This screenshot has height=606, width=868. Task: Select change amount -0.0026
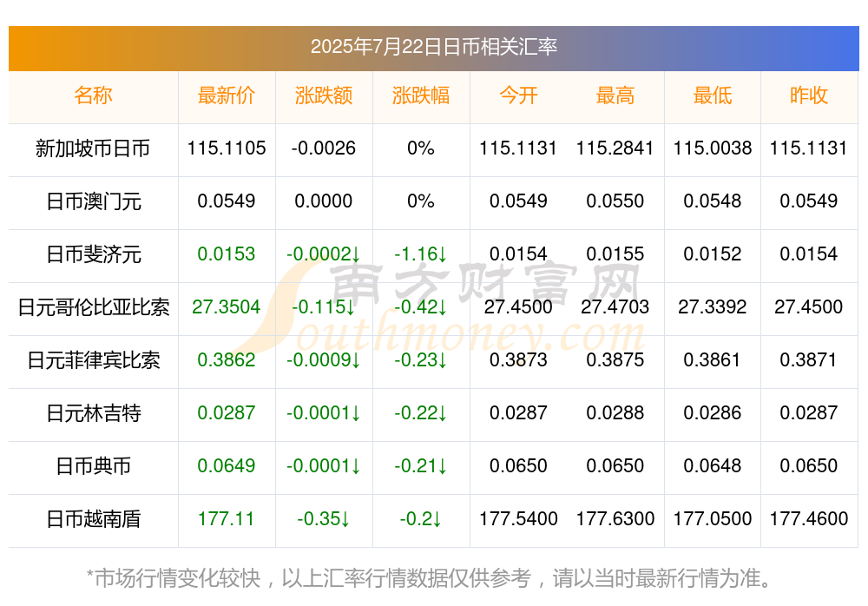pos(324,148)
